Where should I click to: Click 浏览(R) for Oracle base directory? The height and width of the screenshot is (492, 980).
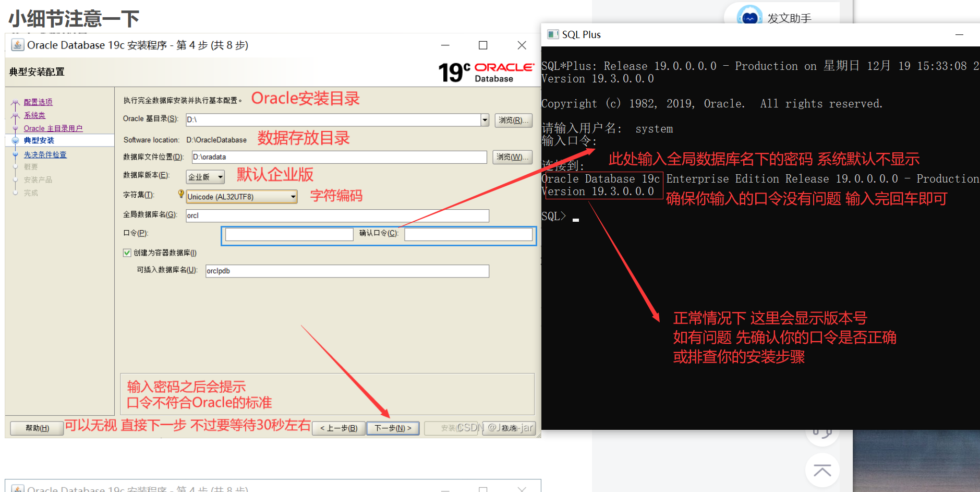point(513,119)
